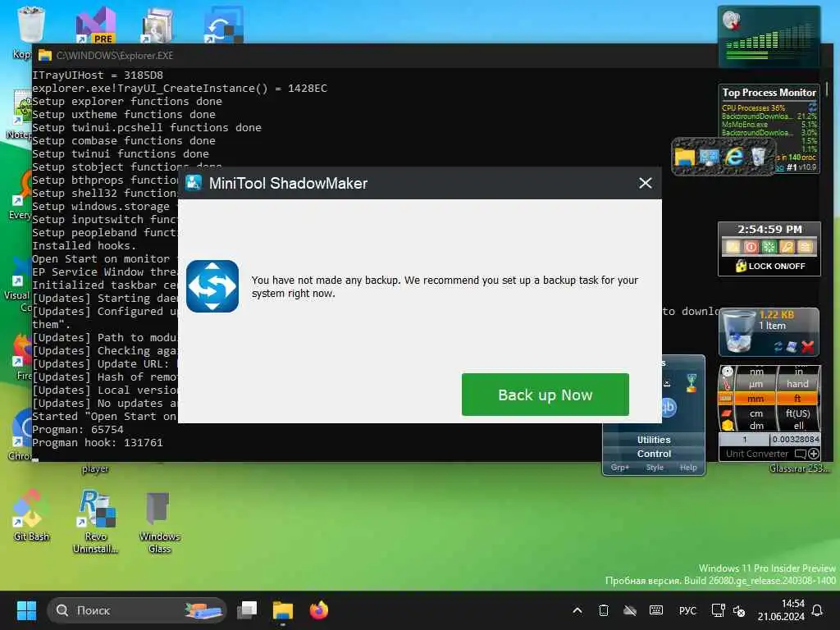Click Grp+ in the gadget panel
Image resolution: width=840 pixels, height=630 pixels.
620,467
